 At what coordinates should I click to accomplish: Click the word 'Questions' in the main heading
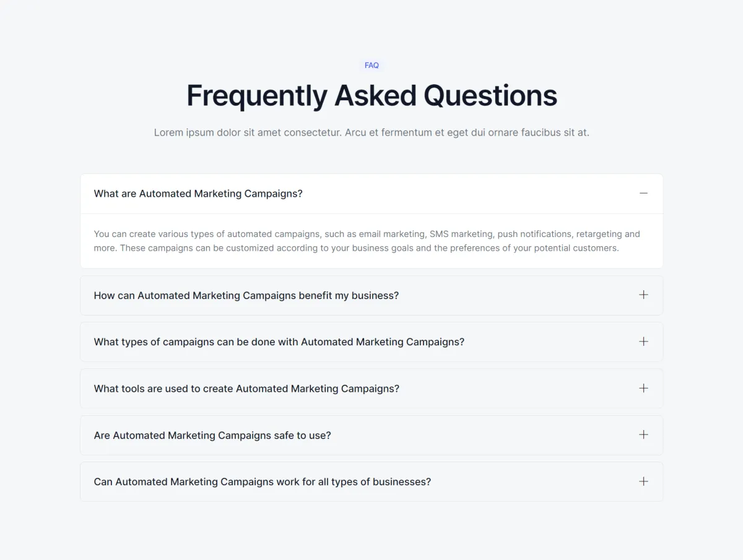tap(490, 96)
